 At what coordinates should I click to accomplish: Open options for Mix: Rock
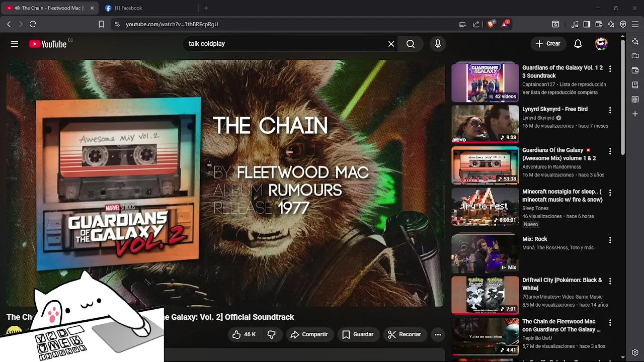tap(610, 240)
